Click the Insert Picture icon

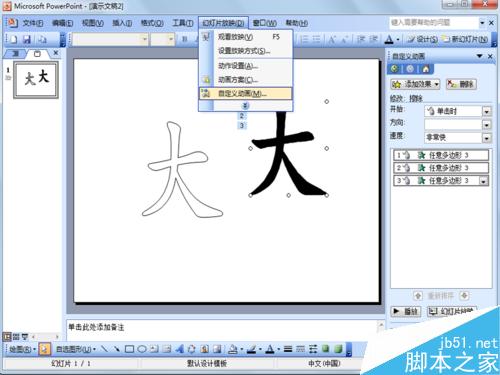point(217,349)
